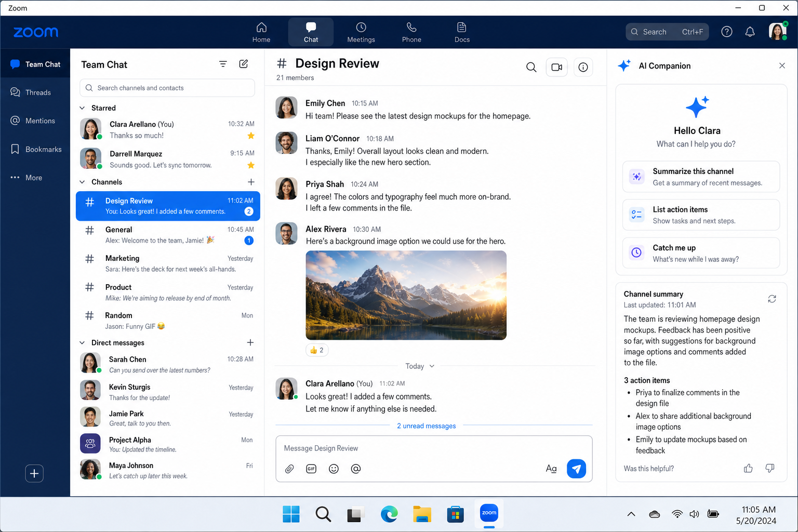The width and height of the screenshot is (798, 532).
Task: Open the Marketing channel
Action: click(168, 263)
